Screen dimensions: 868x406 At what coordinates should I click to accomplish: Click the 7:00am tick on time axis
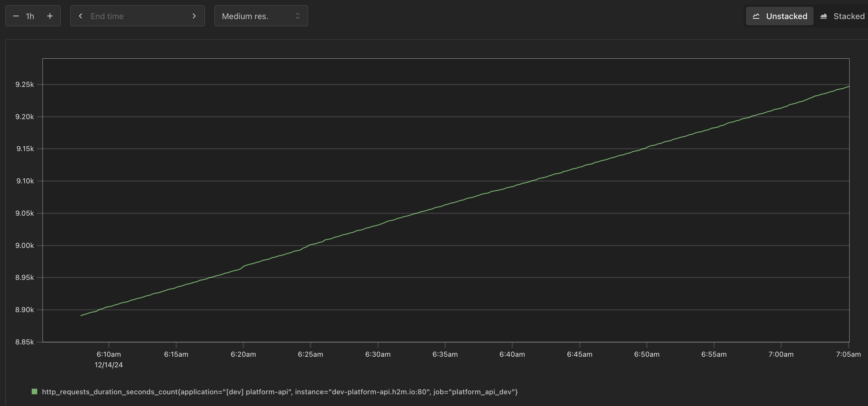(781, 354)
